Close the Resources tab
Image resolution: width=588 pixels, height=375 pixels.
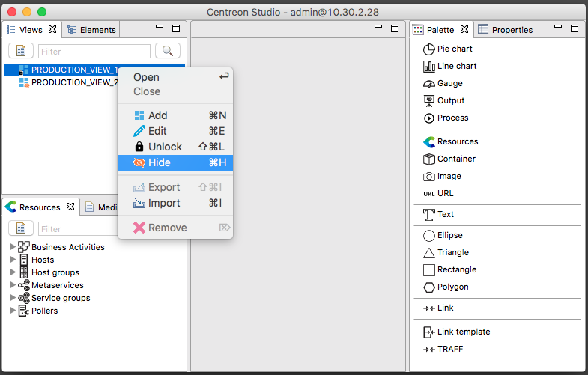click(70, 207)
